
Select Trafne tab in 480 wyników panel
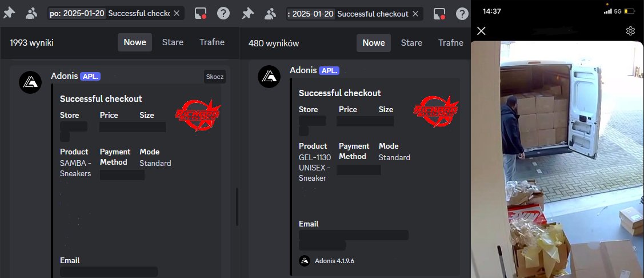click(x=450, y=43)
